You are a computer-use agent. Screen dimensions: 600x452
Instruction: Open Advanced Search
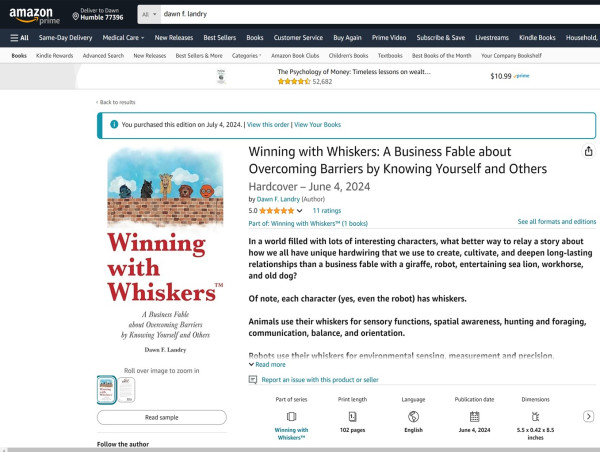pyautogui.click(x=103, y=55)
